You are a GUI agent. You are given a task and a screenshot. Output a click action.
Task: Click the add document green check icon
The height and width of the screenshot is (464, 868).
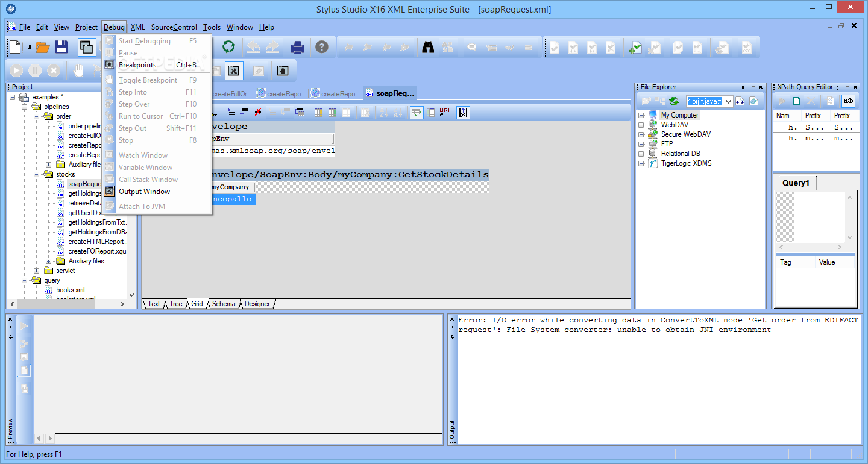[x=634, y=47]
